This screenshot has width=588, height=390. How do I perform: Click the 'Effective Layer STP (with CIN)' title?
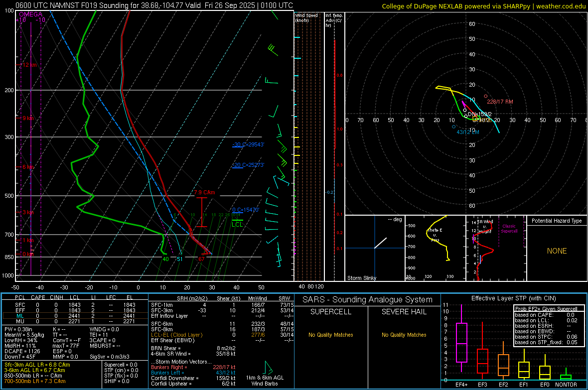coord(513,298)
